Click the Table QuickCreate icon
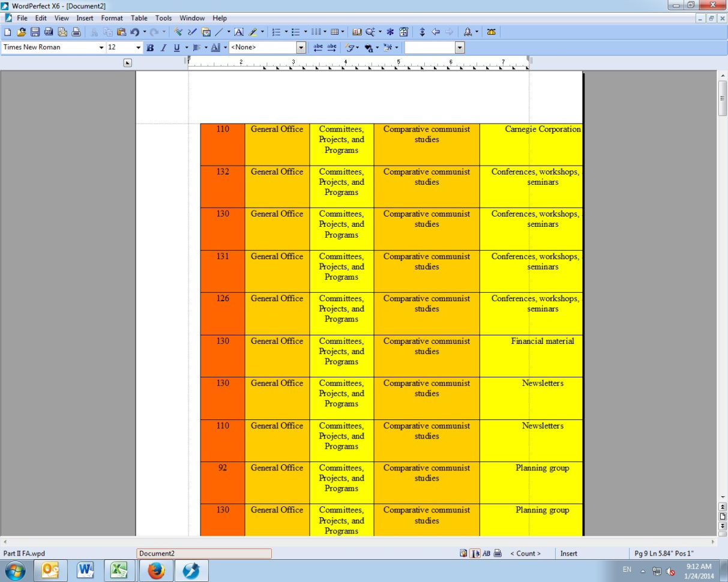 [x=336, y=32]
